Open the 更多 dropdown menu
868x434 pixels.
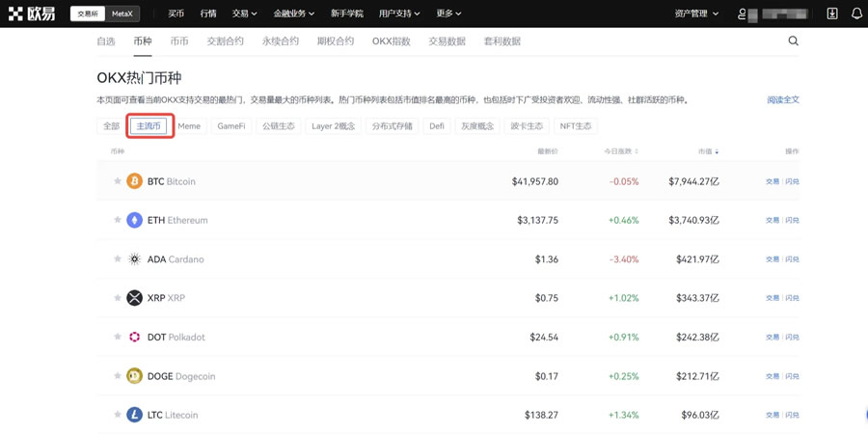[x=448, y=14]
